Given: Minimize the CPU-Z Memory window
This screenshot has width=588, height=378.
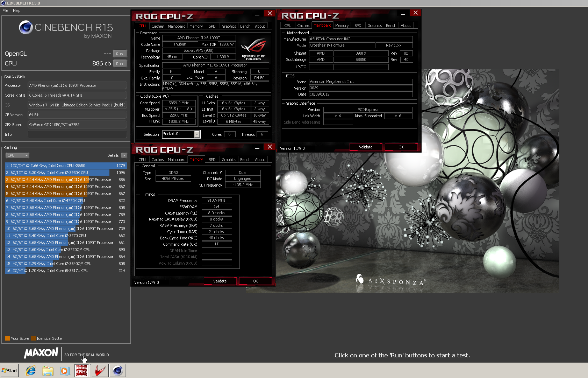Looking at the screenshot, I should 257,148.
